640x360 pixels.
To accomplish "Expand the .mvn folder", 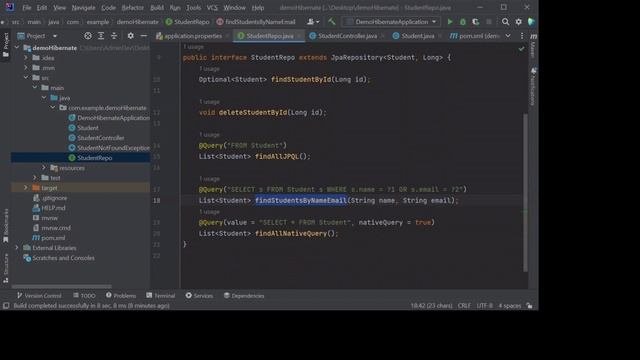I will 26,68.
